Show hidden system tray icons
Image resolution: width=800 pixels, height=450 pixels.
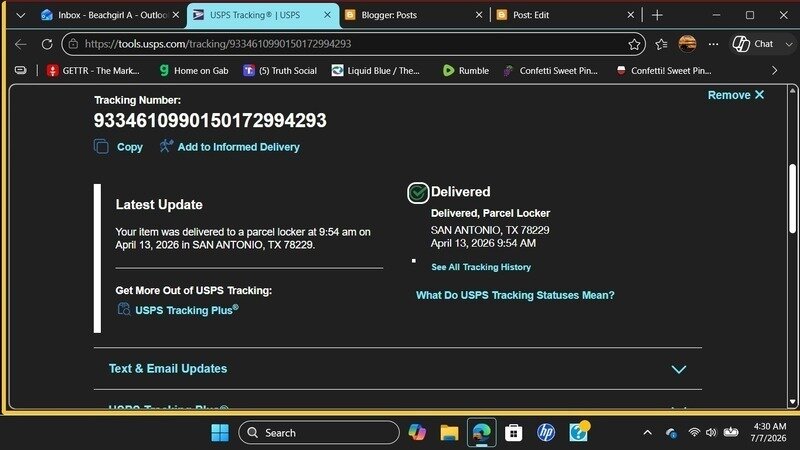tap(647, 433)
